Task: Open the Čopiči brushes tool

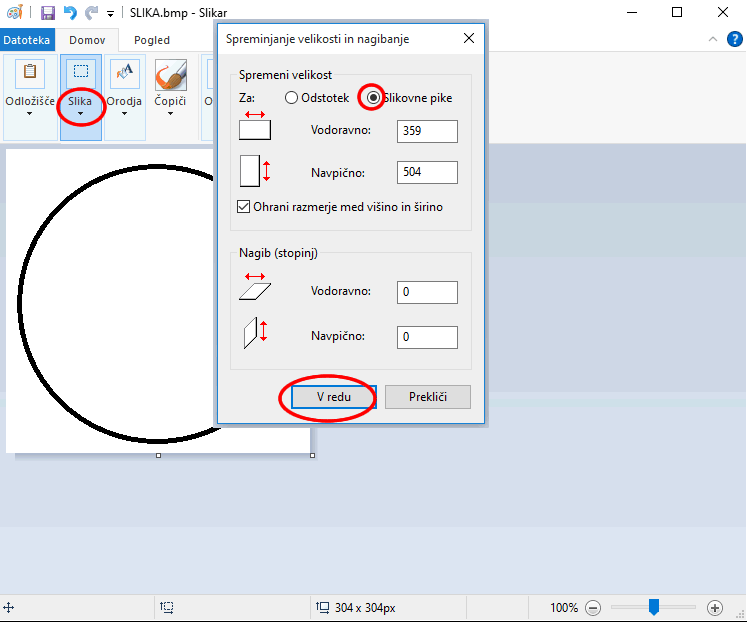Action: pos(170,85)
